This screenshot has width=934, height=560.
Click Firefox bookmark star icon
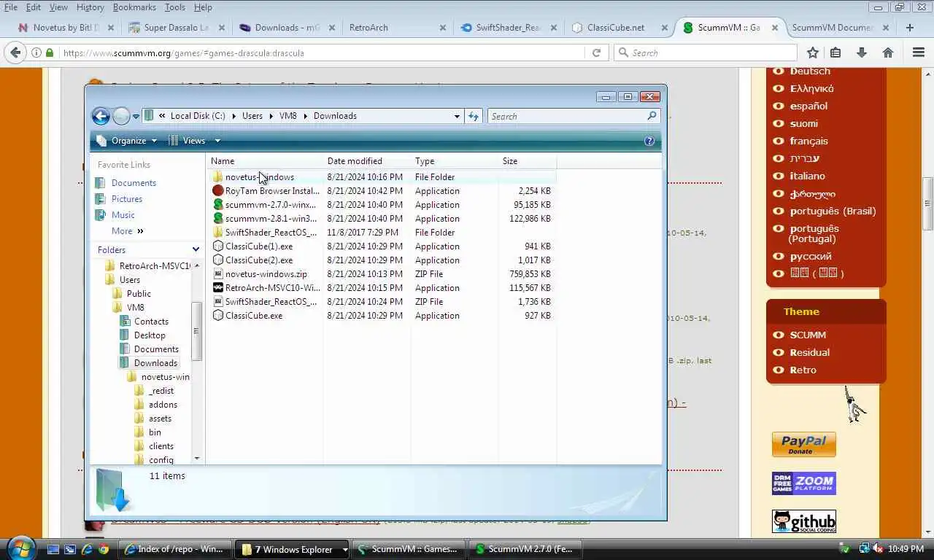point(813,52)
